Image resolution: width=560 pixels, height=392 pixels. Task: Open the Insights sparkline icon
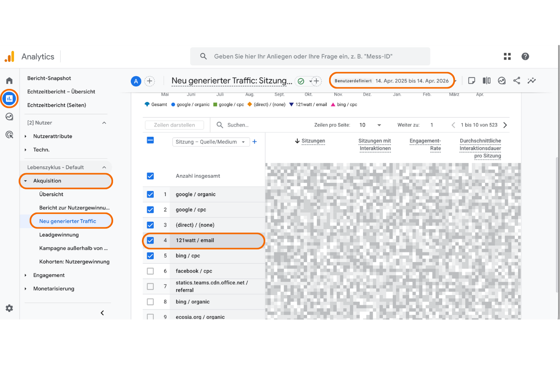pyautogui.click(x=532, y=80)
